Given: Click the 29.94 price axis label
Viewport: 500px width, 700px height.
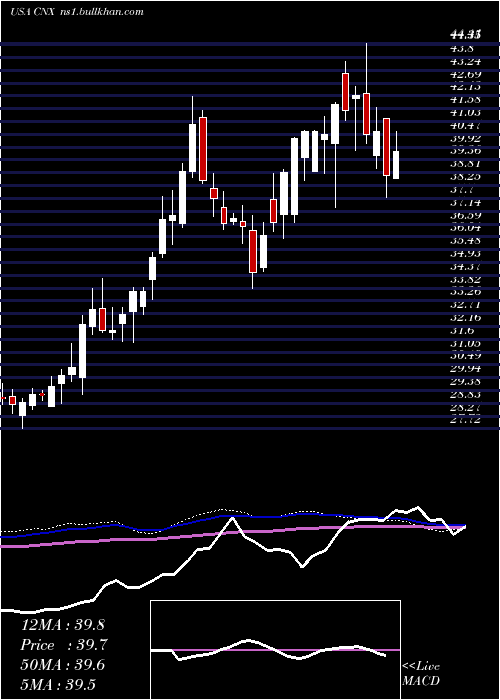Looking at the screenshot, I should coord(465,368).
